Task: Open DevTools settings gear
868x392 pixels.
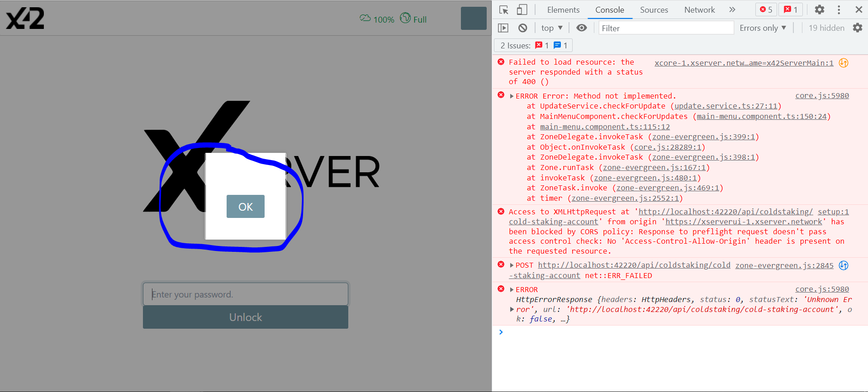Action: pyautogui.click(x=820, y=9)
